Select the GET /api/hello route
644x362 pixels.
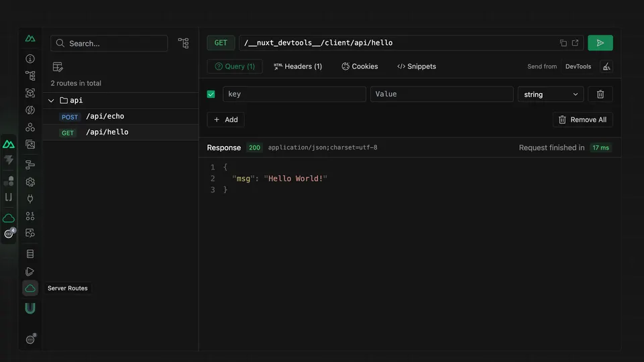121,133
